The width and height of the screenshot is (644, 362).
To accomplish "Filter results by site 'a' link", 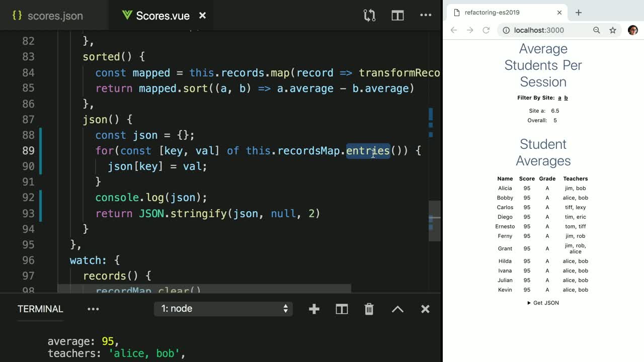I will pos(559,98).
